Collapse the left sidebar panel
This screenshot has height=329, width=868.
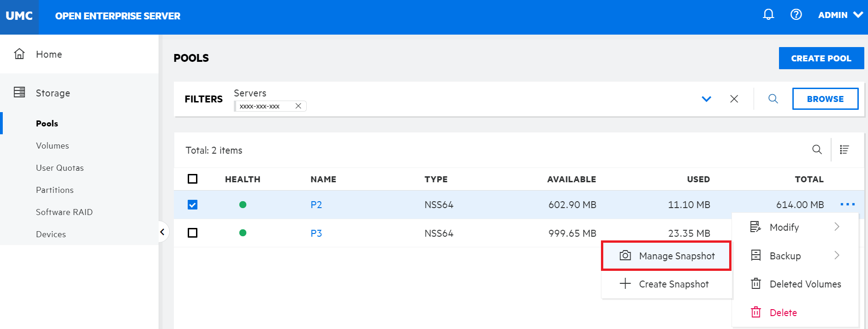pyautogui.click(x=162, y=232)
